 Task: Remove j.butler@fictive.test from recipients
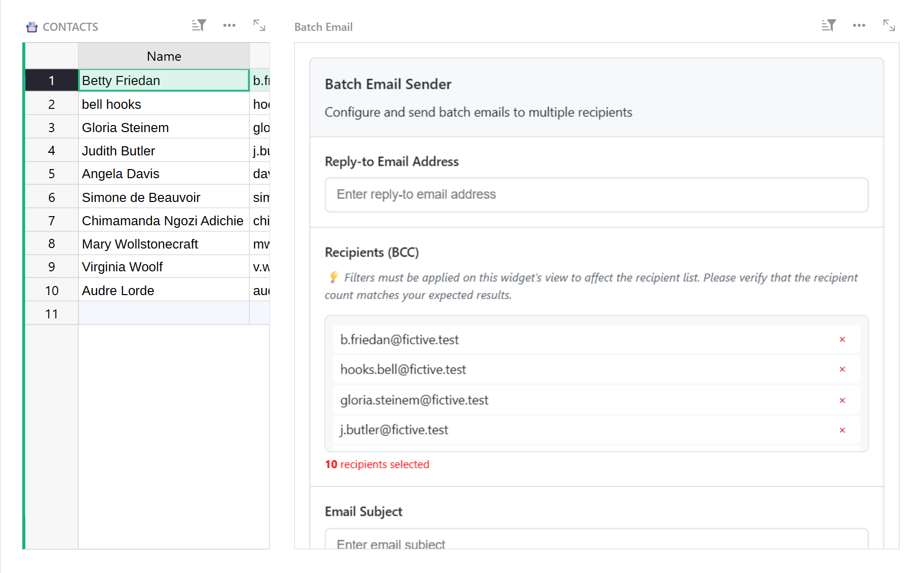[x=842, y=430]
